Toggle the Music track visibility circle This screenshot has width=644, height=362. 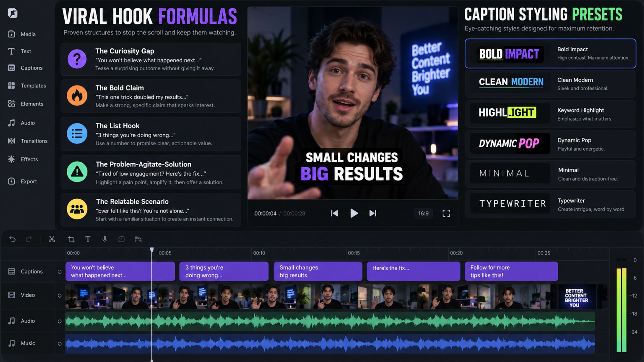(60, 344)
